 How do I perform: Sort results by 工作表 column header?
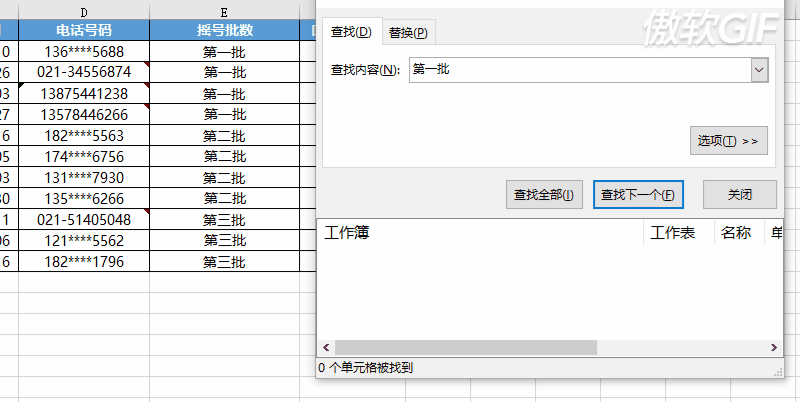[x=679, y=233]
